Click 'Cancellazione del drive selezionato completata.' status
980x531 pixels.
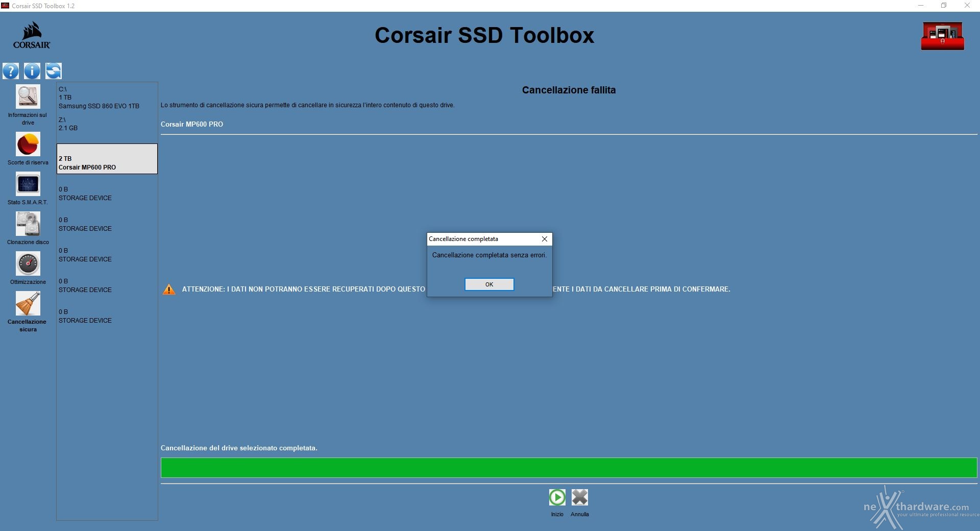pyautogui.click(x=239, y=448)
